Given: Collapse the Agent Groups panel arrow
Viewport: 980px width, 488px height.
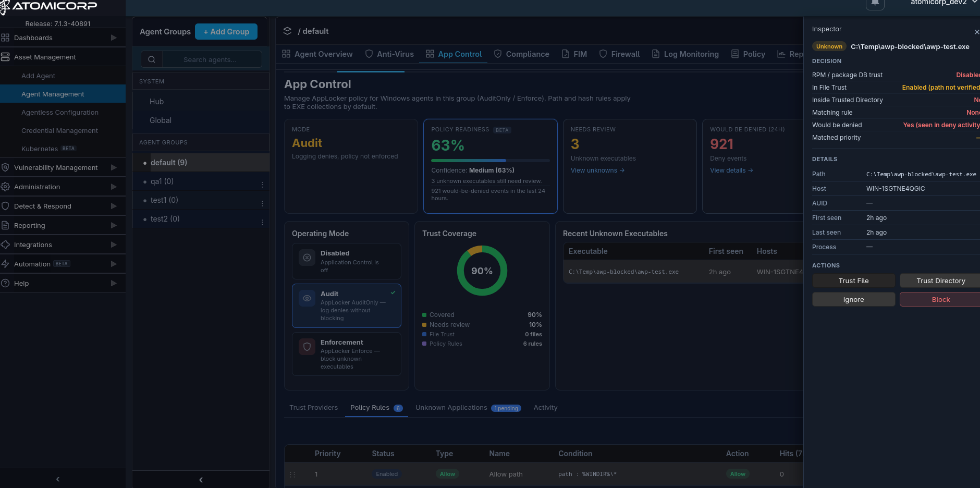Looking at the screenshot, I should pyautogui.click(x=201, y=480).
